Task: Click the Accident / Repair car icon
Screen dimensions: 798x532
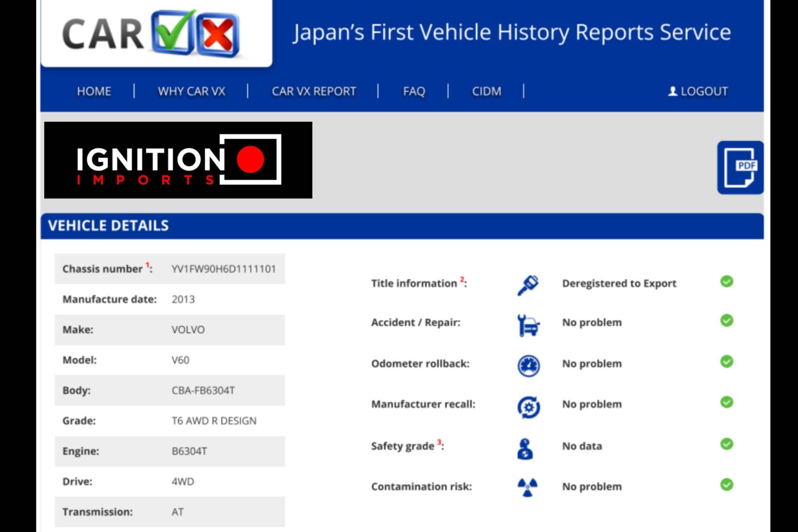Action: (x=528, y=325)
